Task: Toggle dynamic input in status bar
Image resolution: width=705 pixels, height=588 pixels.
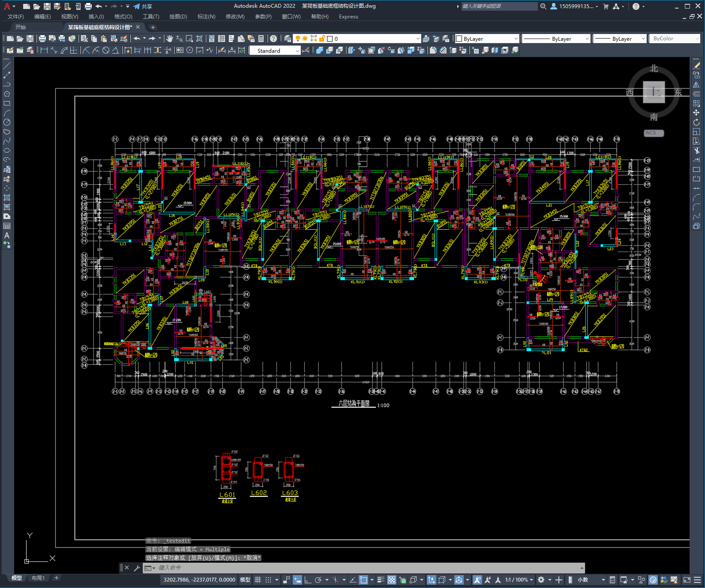Action: (x=297, y=580)
